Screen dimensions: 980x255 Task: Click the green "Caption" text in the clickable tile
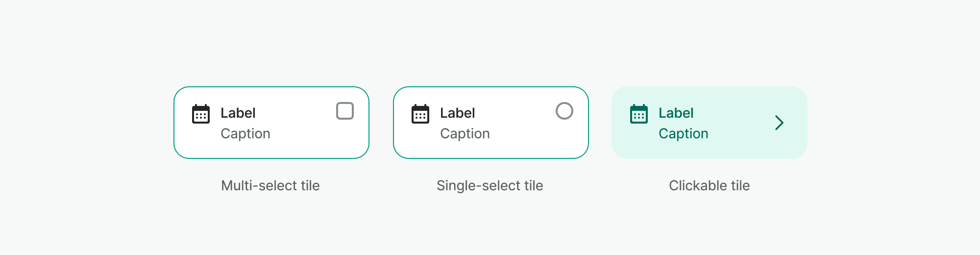pyautogui.click(x=684, y=133)
